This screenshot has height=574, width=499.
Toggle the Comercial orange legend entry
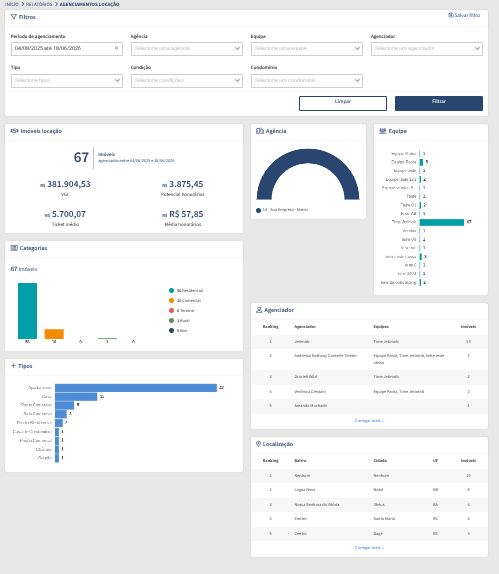(185, 301)
